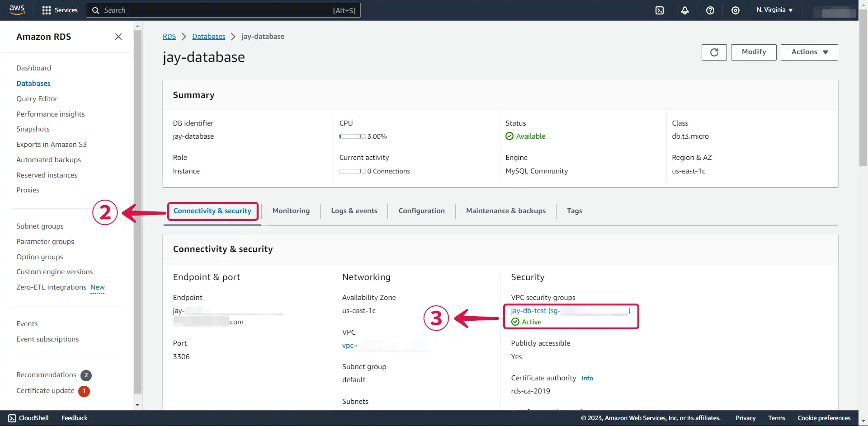Open Cookie preferences
The width and height of the screenshot is (868, 426).
(824, 418)
